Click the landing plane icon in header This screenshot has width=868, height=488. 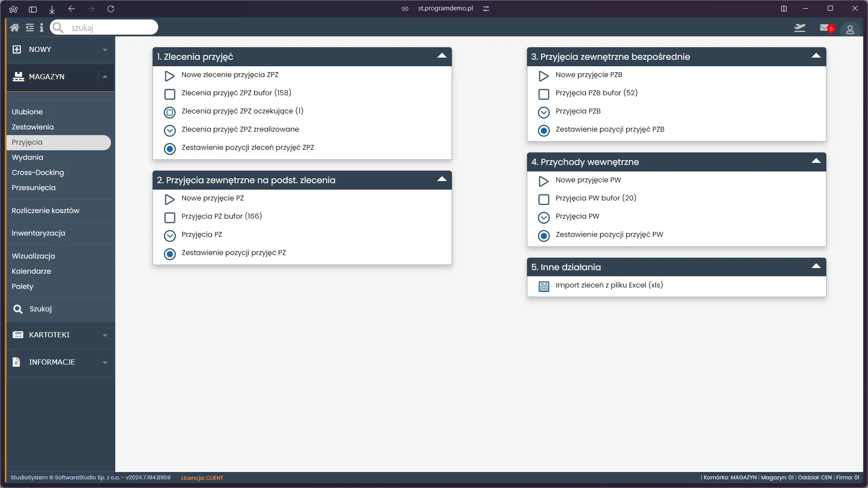pos(800,28)
